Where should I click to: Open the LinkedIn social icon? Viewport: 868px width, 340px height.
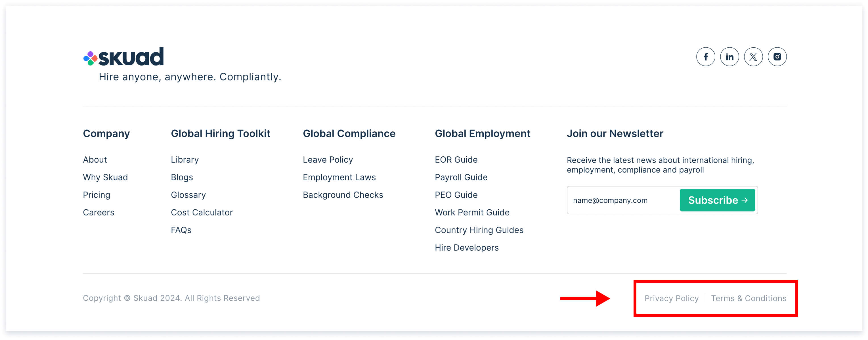[x=729, y=56]
